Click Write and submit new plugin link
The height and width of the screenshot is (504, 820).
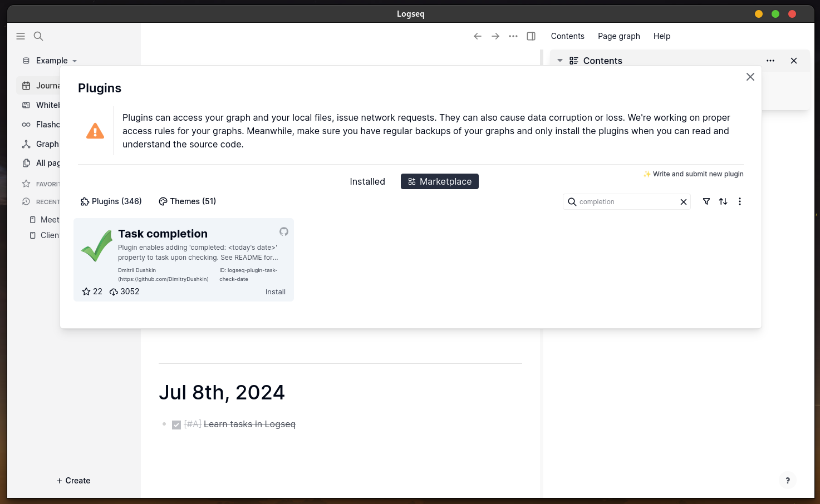coord(694,174)
